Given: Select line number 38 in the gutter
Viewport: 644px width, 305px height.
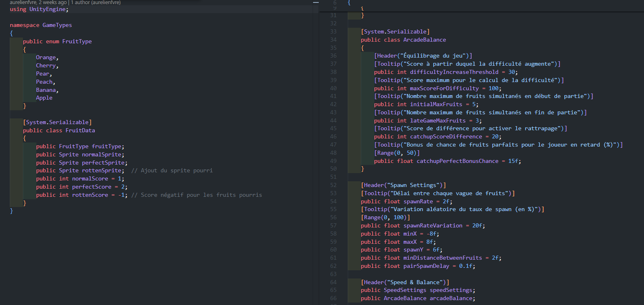Looking at the screenshot, I should coord(333,72).
